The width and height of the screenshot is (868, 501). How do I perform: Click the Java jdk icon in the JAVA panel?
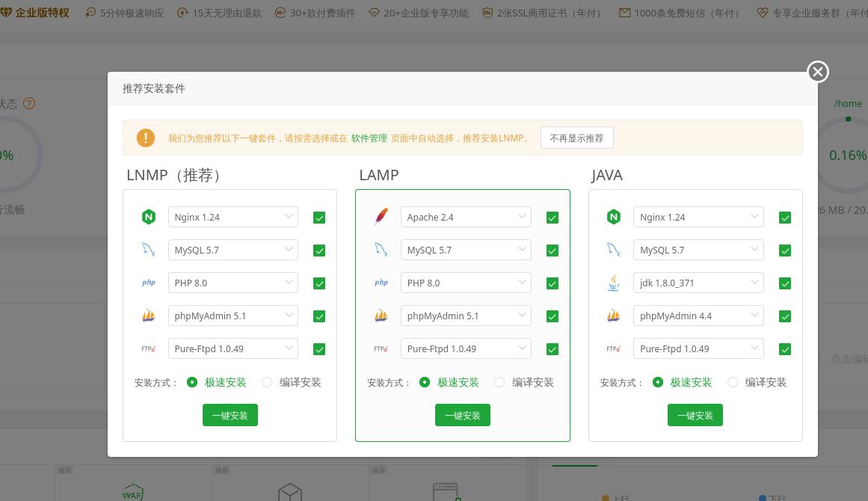pos(613,283)
